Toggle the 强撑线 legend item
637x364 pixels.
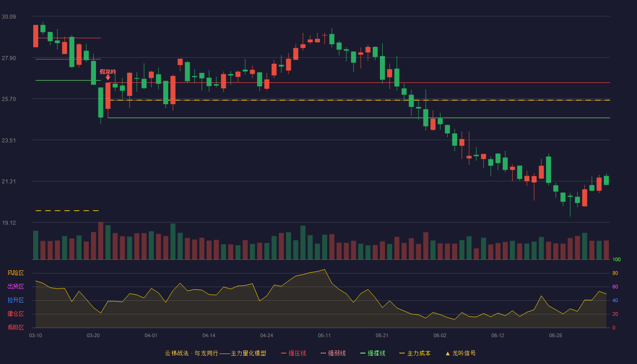373,353
